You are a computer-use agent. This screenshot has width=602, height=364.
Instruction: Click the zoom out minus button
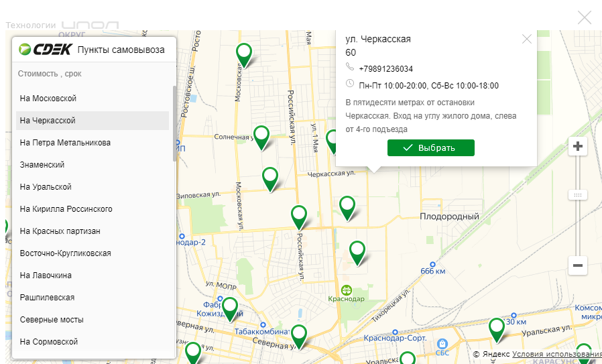(577, 265)
